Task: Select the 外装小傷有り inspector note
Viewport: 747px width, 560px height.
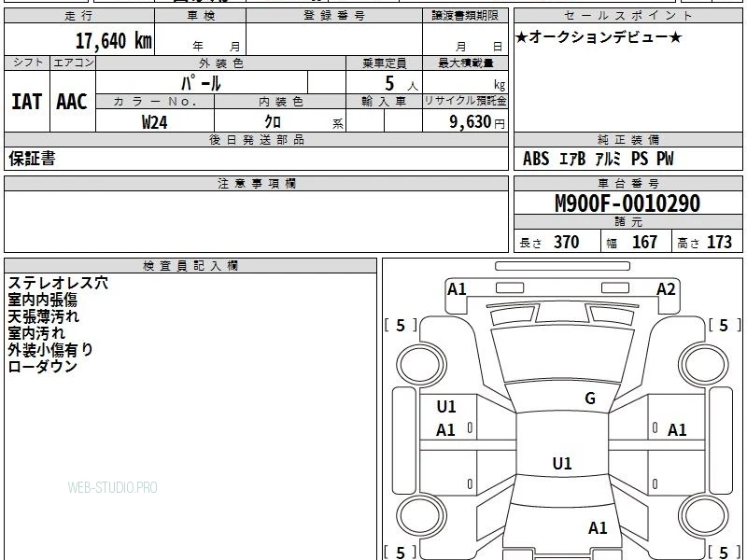Action: 50,350
